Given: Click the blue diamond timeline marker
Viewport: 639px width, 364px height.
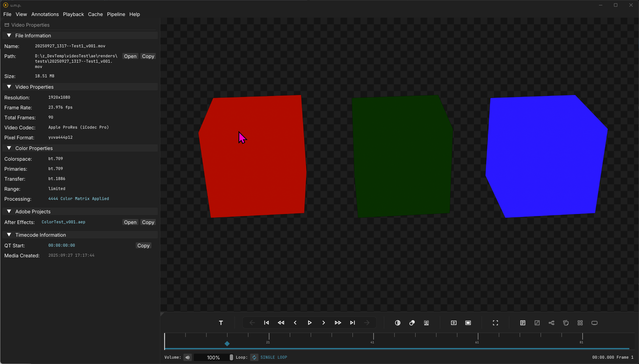Looking at the screenshot, I should (227, 344).
